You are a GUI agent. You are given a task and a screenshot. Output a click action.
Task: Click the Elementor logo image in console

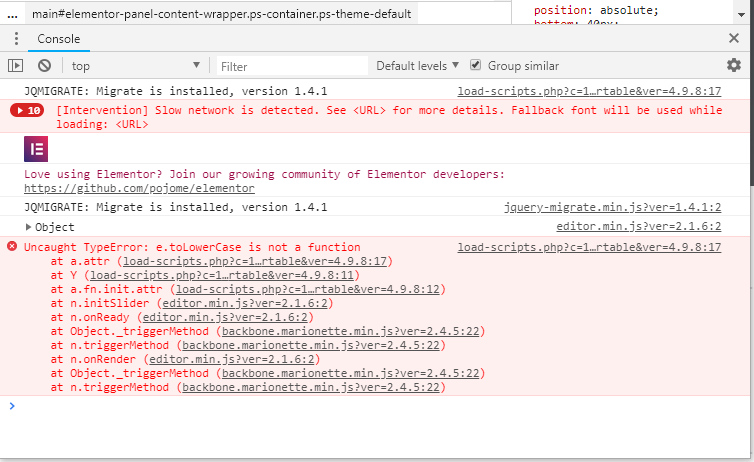tap(36, 149)
